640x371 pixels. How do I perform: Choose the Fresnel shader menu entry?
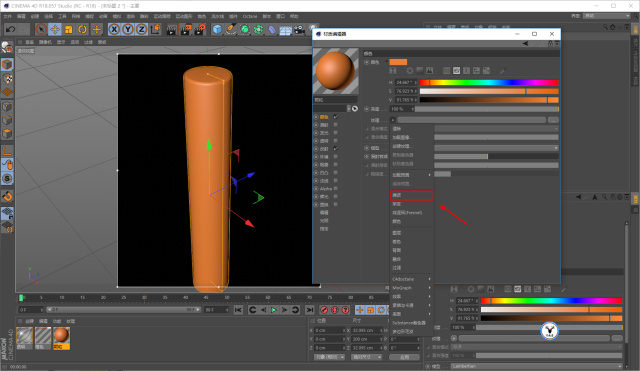pos(407,213)
